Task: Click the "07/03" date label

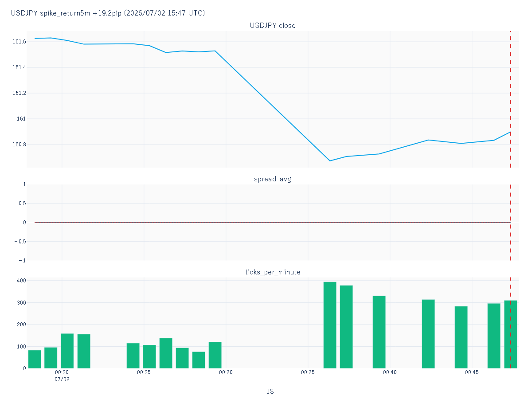Action: coord(62,379)
